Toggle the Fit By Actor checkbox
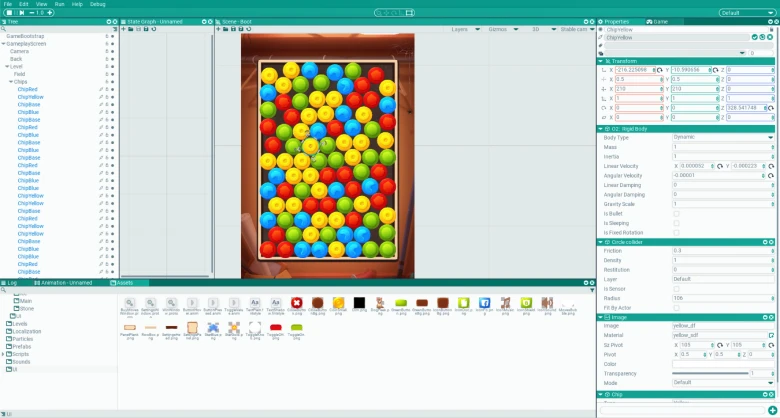 pos(676,308)
